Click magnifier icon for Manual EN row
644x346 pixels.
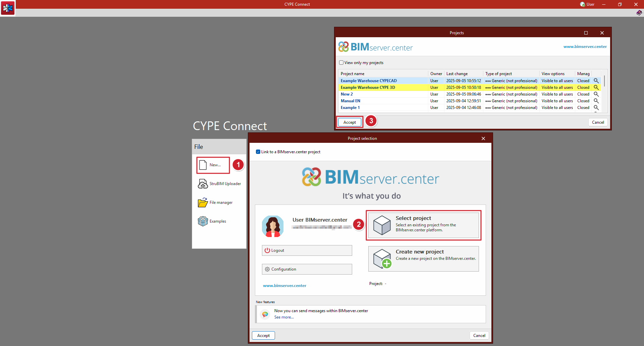click(596, 101)
